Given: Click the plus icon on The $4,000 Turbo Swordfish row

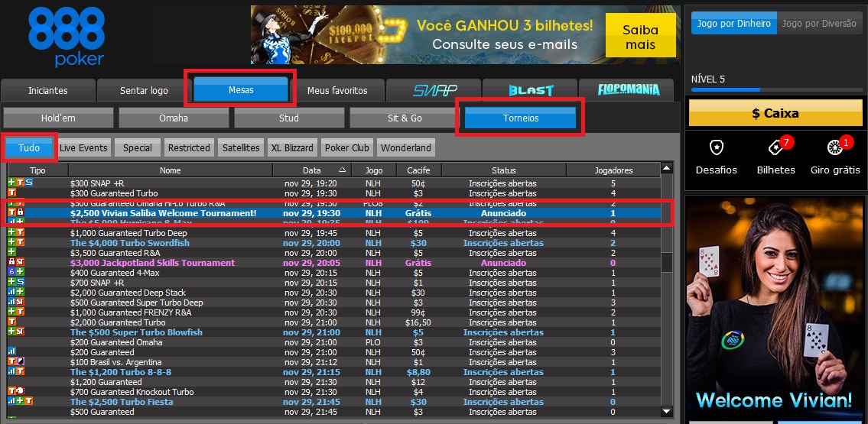Looking at the screenshot, I should pyautogui.click(x=11, y=243).
